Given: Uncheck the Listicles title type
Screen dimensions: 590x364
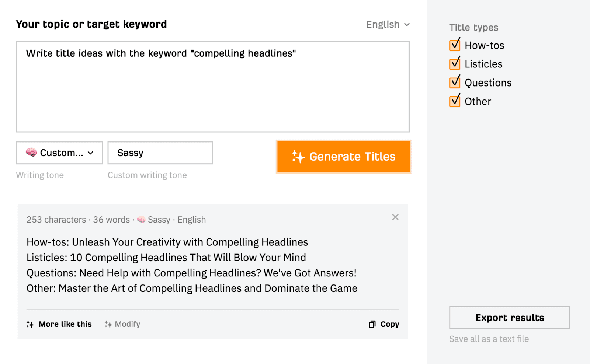Looking at the screenshot, I should click(455, 64).
